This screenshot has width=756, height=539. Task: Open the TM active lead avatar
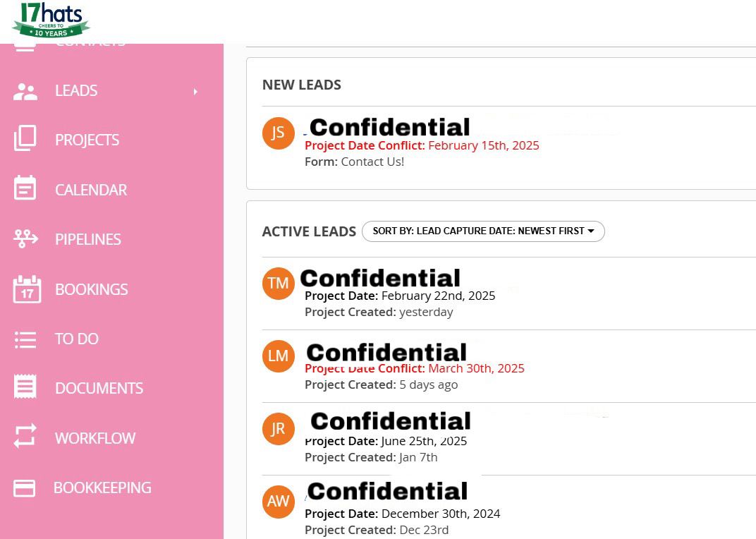pos(278,283)
